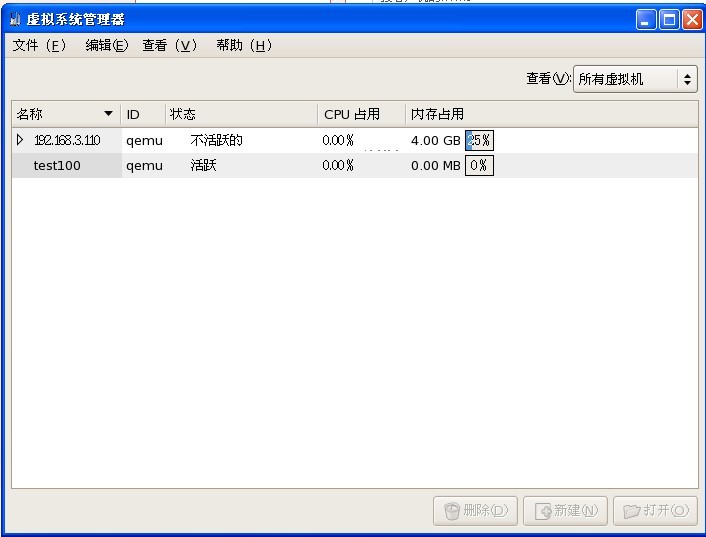Open the 文件 (F) menu
The height and width of the screenshot is (537, 706).
[x=39, y=45]
